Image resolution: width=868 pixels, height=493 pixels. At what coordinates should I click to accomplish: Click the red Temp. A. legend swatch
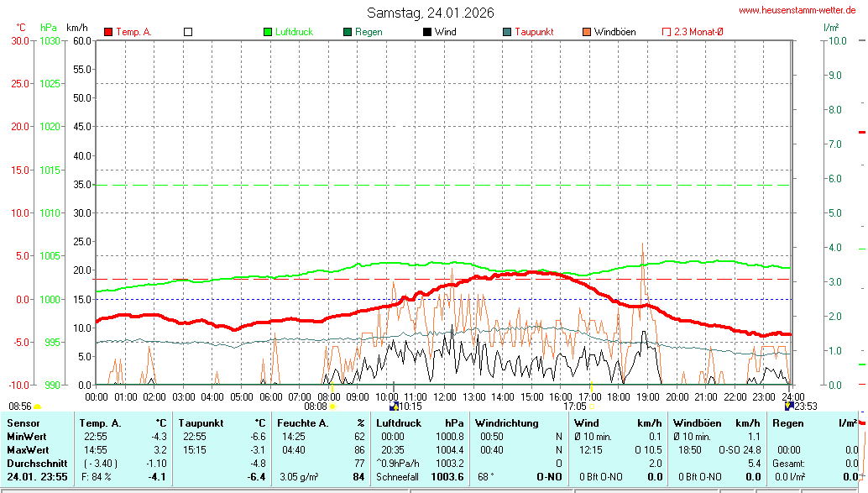click(108, 32)
